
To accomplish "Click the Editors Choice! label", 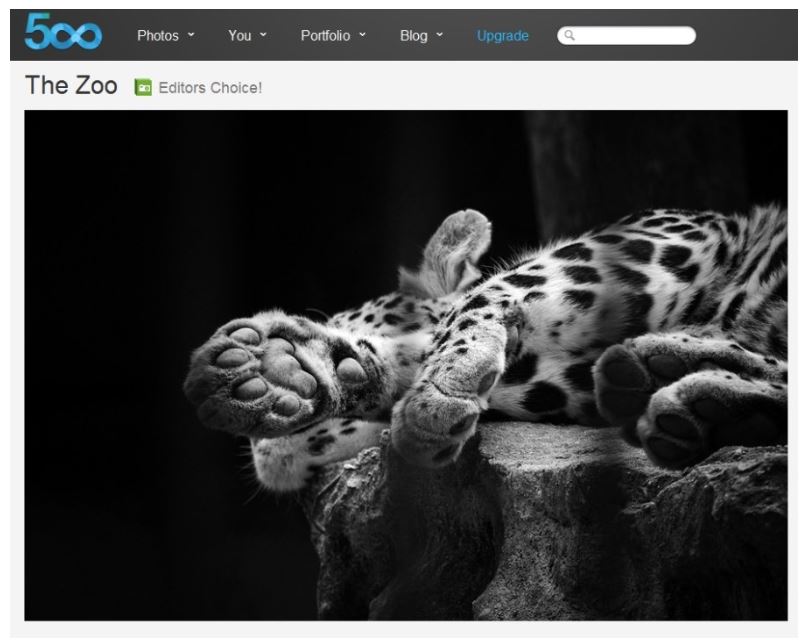I will point(210,88).
